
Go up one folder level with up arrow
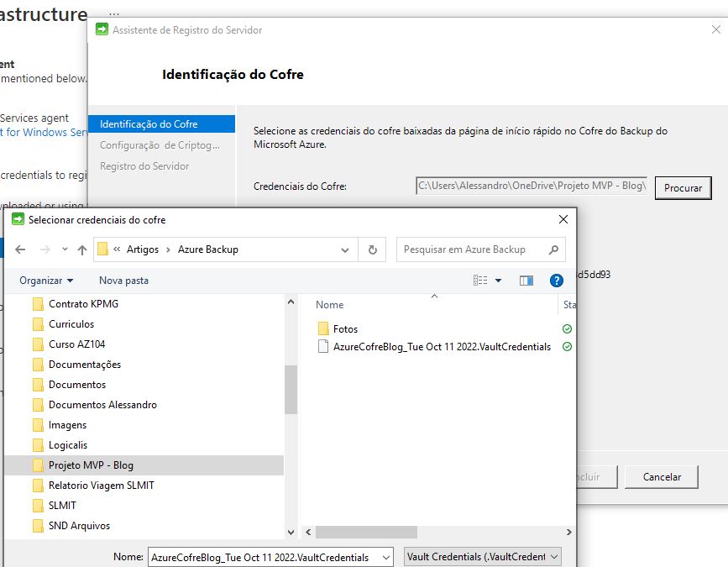pyautogui.click(x=82, y=249)
